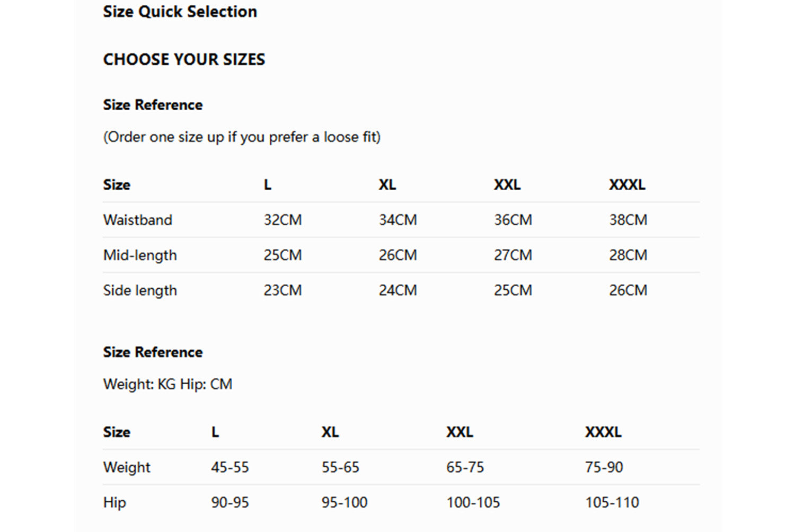
Task: Click the 95-100 hip range
Action: (x=344, y=502)
